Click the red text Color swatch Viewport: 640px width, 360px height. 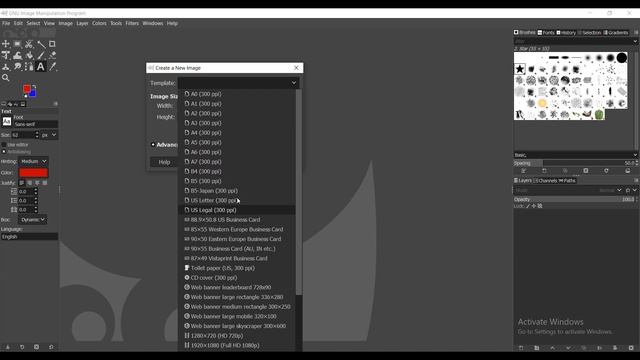tap(33, 173)
